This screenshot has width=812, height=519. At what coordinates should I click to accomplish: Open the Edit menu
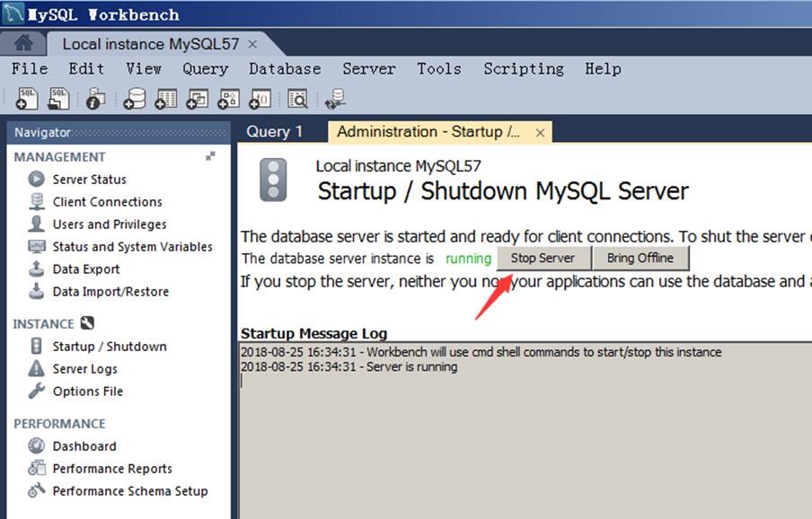click(x=86, y=69)
